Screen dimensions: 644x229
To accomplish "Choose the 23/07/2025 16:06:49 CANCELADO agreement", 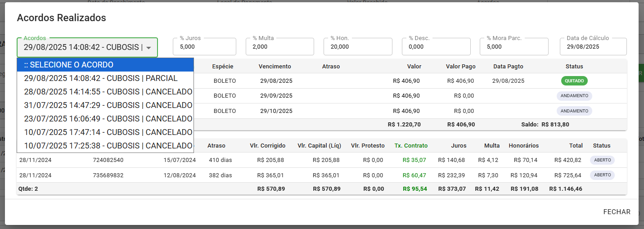I will (x=105, y=119).
